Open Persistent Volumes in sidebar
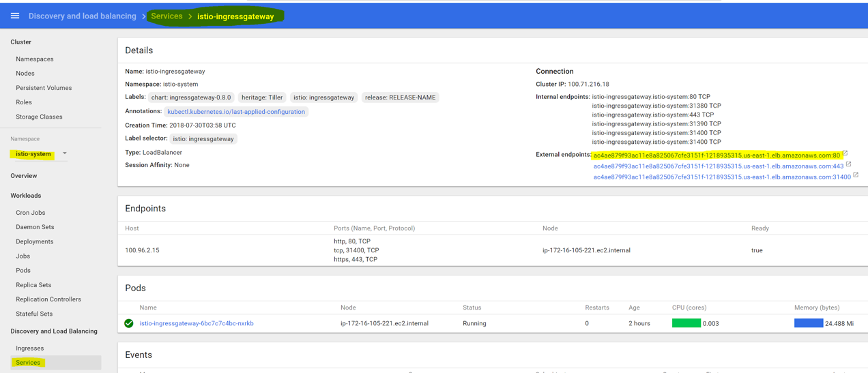The width and height of the screenshot is (868, 373). [44, 88]
